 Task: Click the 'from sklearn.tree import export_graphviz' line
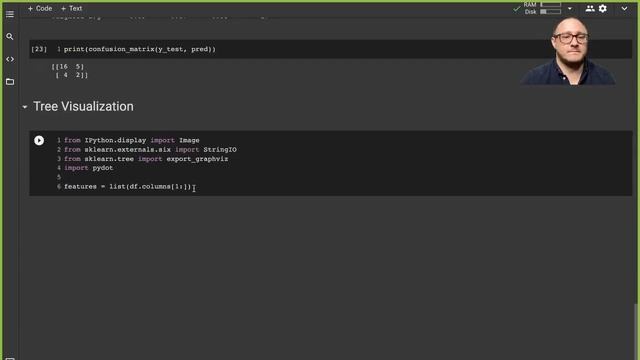pyautogui.click(x=146, y=159)
